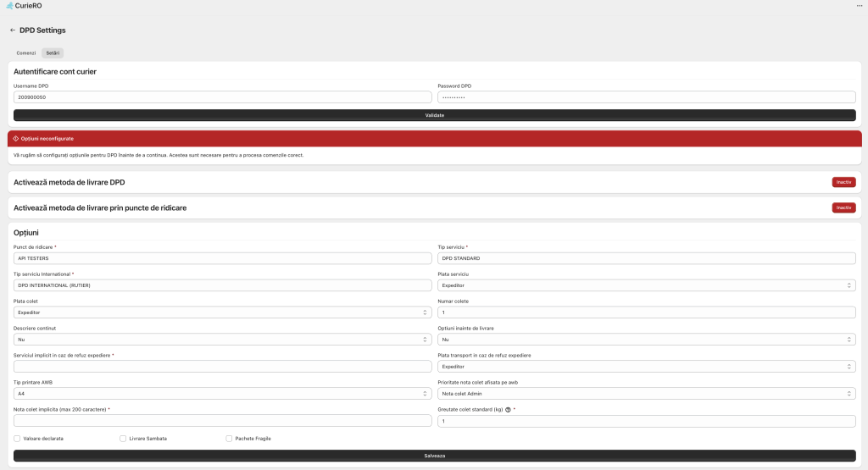Screen dimensions: 868x470
Task: Click the Validate button
Action: [x=435, y=115]
